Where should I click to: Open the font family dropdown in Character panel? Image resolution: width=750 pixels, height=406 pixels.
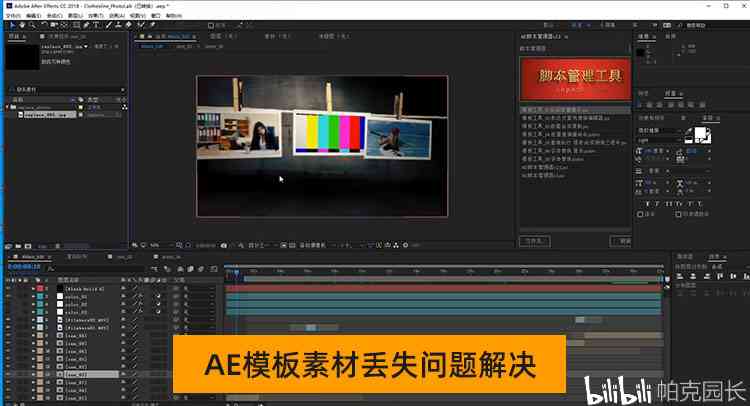point(660,131)
